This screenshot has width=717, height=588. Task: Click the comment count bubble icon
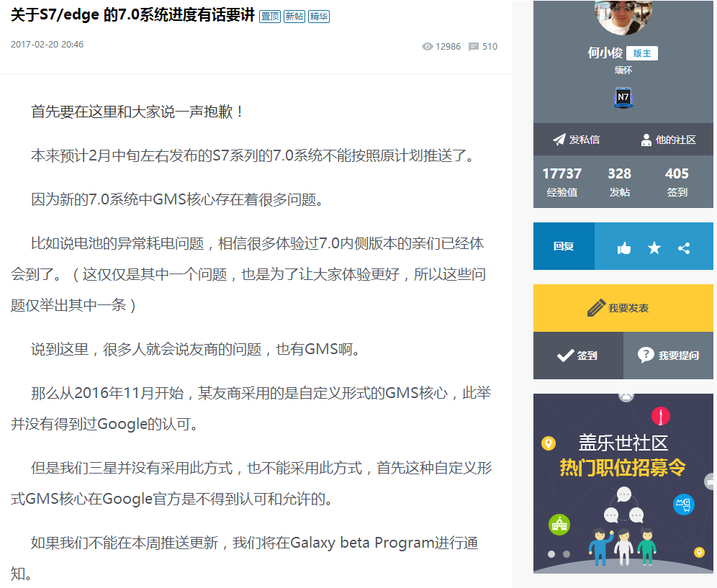(x=474, y=46)
